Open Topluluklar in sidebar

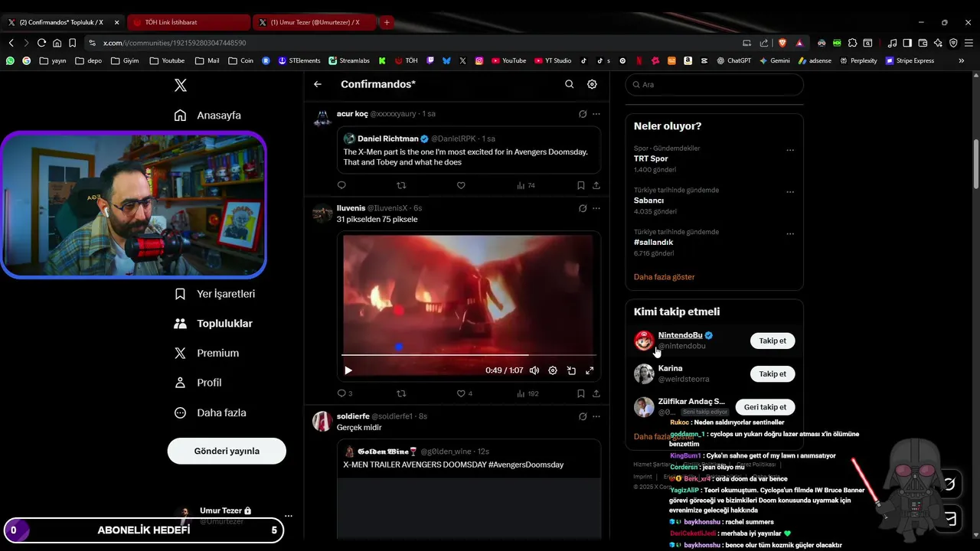pyautogui.click(x=214, y=324)
